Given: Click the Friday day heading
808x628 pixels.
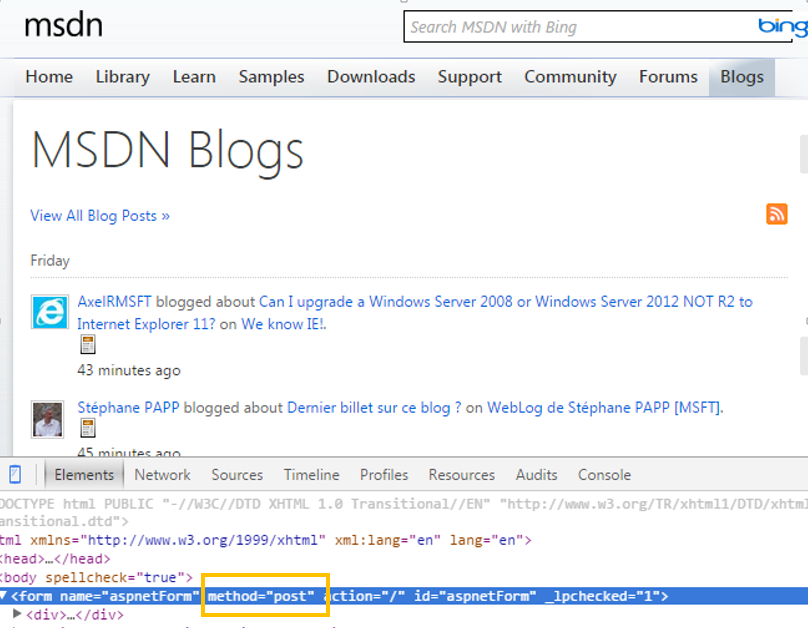Looking at the screenshot, I should (x=50, y=261).
